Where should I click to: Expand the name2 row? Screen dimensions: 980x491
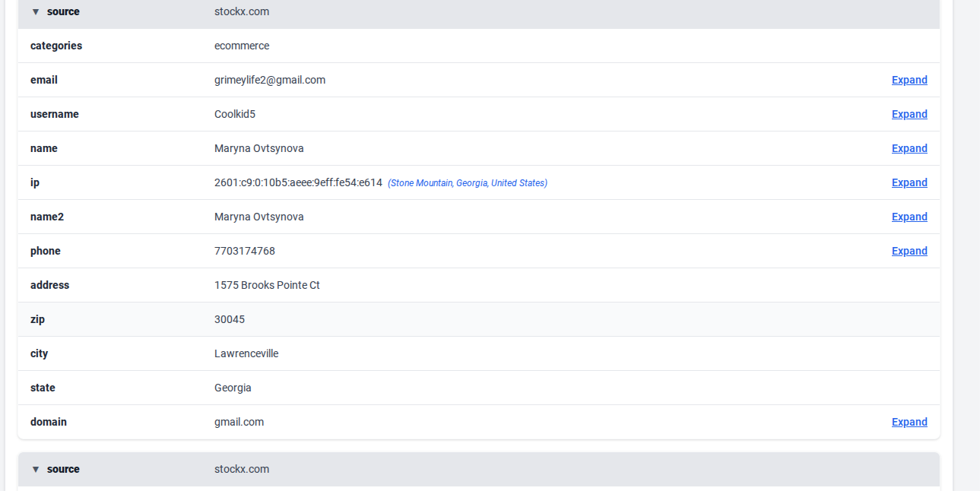[909, 217]
